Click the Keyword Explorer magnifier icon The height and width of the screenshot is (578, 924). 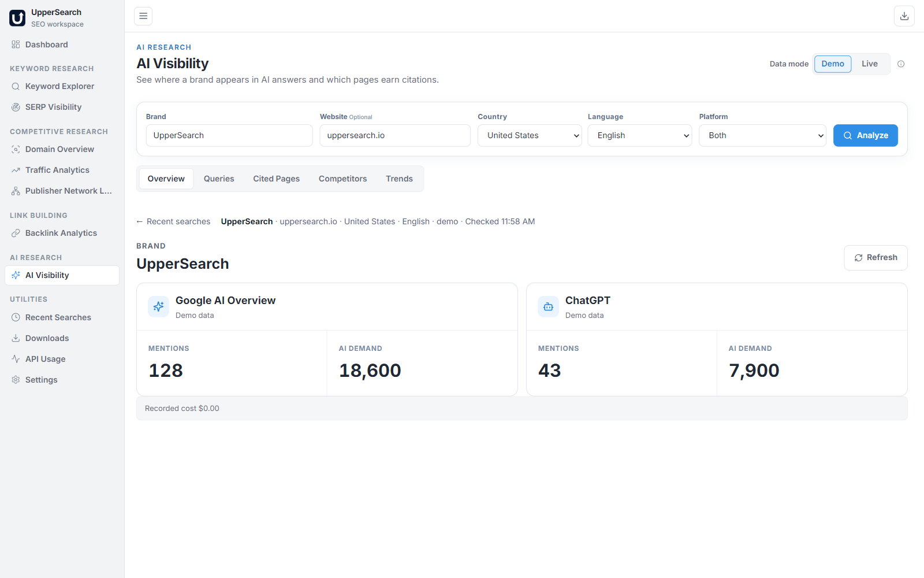(x=16, y=86)
